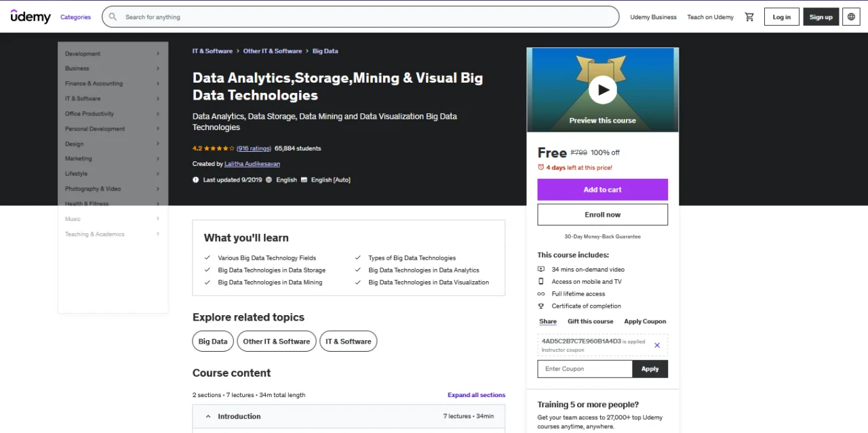Click 'Certificate of completion' text

point(587,306)
